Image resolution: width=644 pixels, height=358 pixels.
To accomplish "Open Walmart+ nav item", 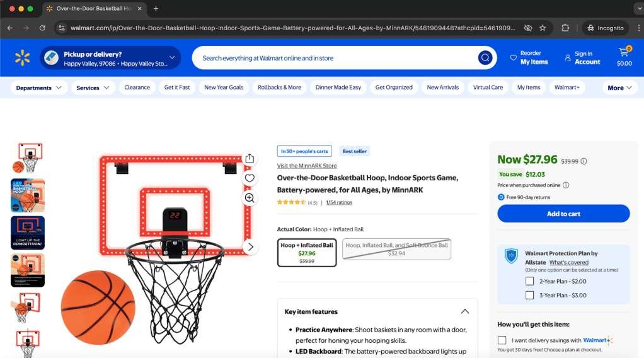I will 566,88.
